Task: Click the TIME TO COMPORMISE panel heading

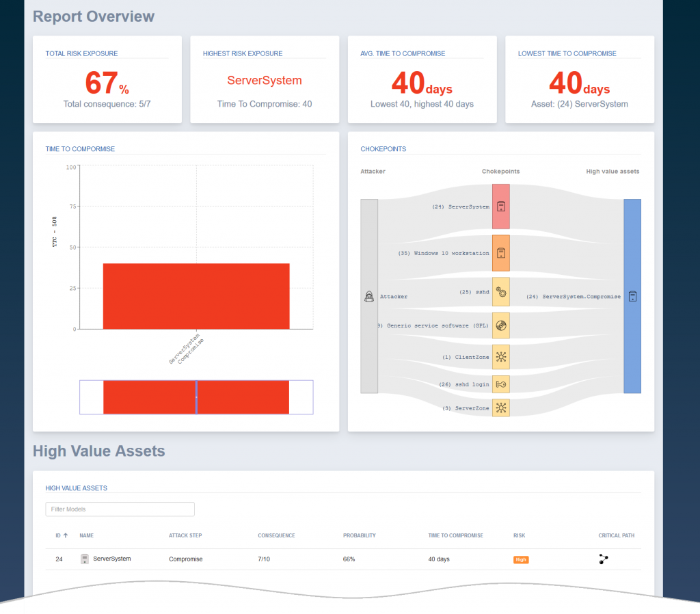Action: pyautogui.click(x=80, y=148)
